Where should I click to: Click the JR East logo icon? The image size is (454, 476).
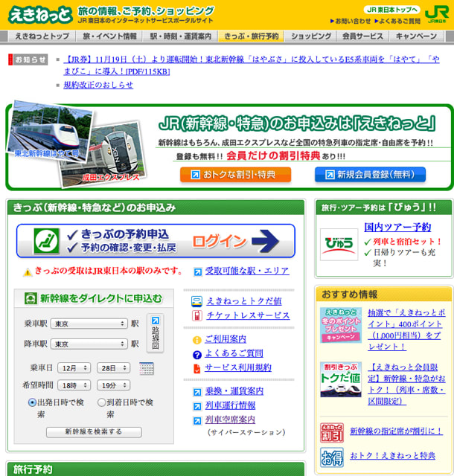(437, 14)
